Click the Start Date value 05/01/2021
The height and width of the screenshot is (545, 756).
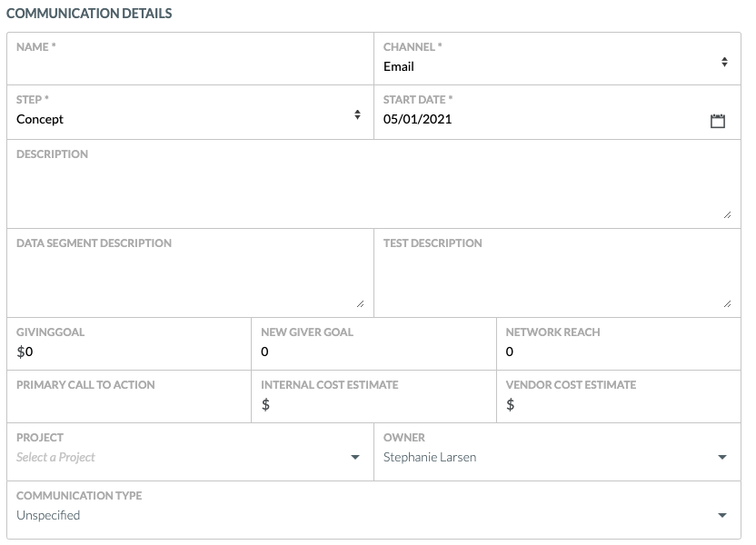[x=418, y=119]
